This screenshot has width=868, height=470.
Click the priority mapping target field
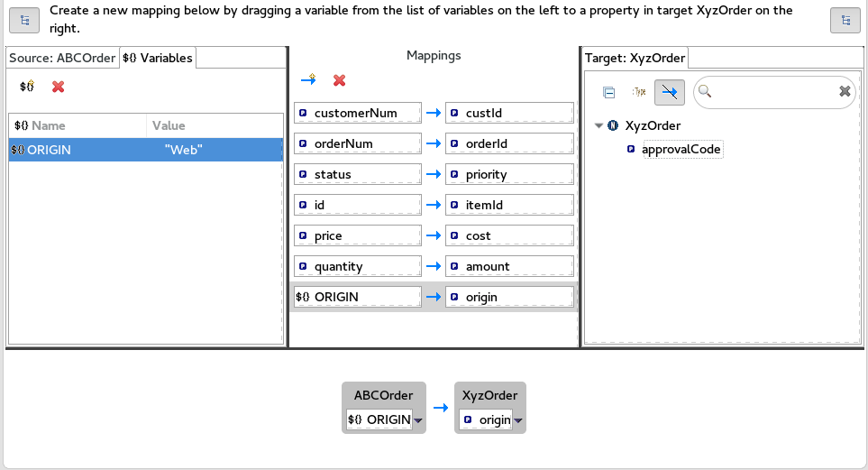pos(515,174)
